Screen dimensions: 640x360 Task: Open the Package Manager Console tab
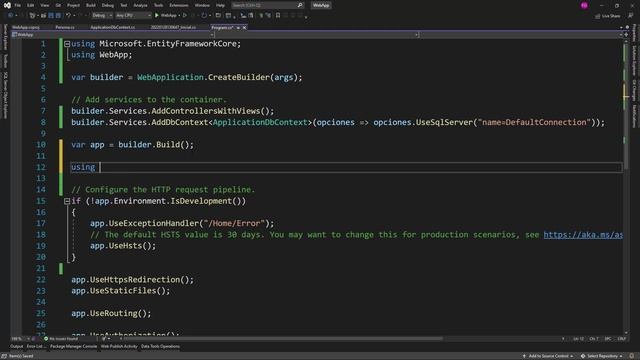73,347
